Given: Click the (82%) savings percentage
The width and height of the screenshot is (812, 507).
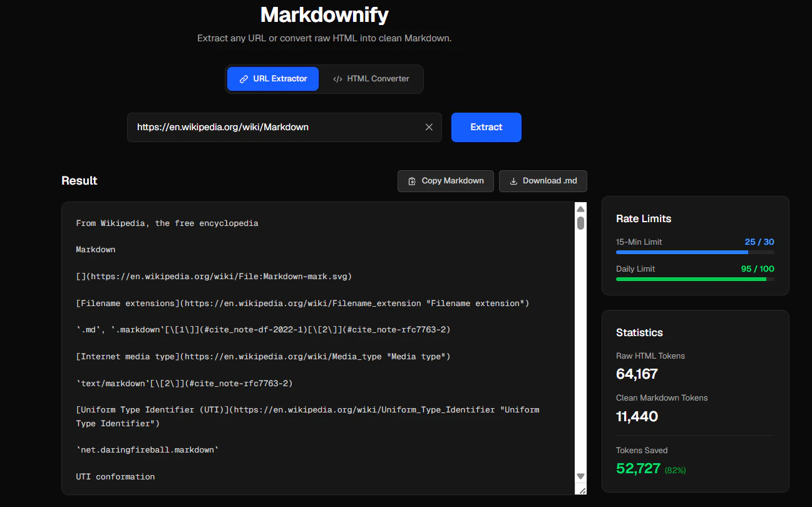Looking at the screenshot, I should tap(676, 469).
